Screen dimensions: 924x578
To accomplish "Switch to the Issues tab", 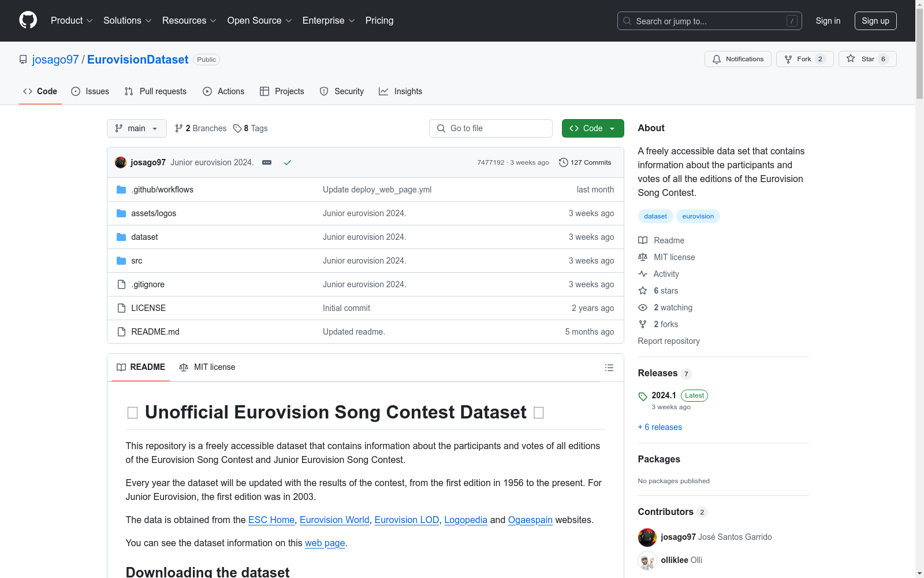I will coord(90,91).
